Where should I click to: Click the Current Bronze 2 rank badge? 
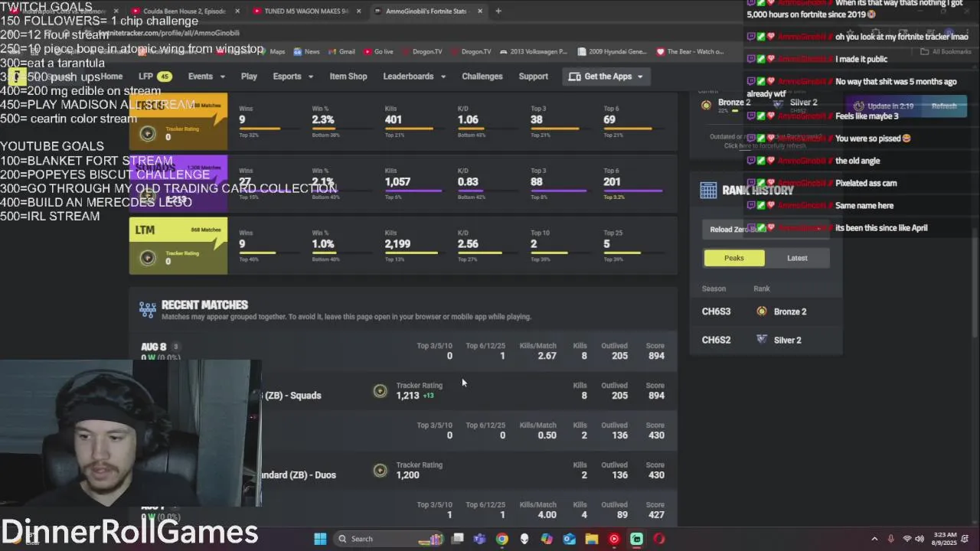point(707,105)
